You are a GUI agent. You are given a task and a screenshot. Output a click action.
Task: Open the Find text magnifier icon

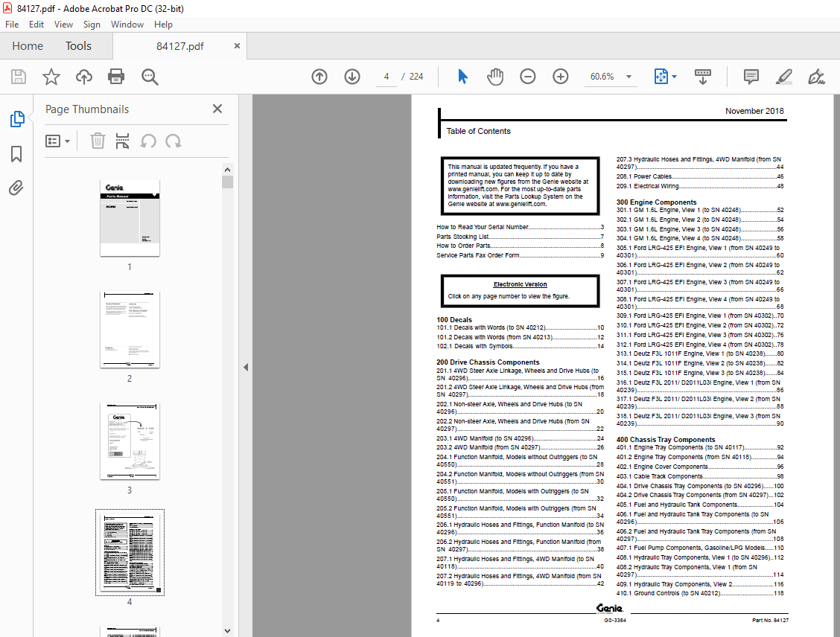pyautogui.click(x=150, y=77)
